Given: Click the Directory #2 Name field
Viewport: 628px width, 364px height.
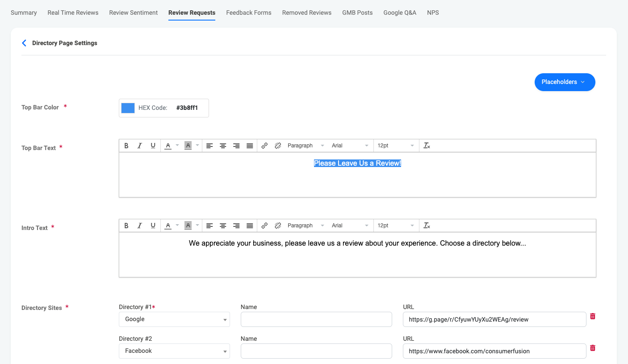Looking at the screenshot, I should pyautogui.click(x=316, y=351).
